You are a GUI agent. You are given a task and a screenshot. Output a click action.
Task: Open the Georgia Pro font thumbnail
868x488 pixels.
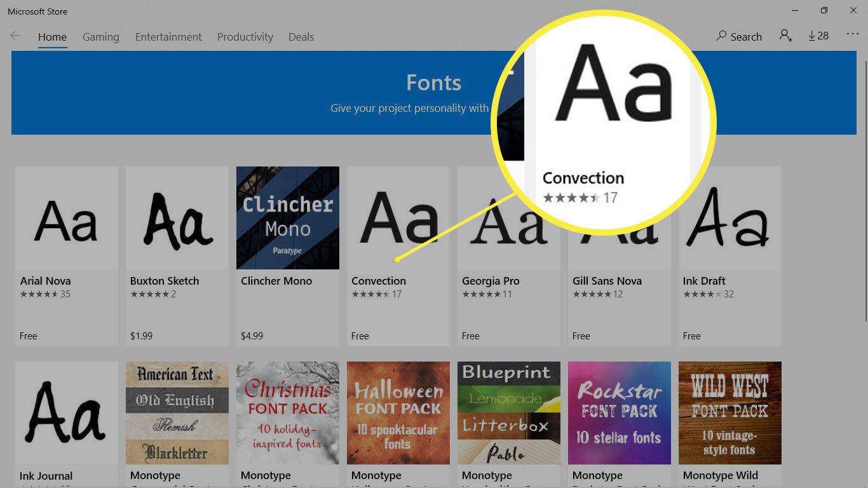tap(509, 218)
